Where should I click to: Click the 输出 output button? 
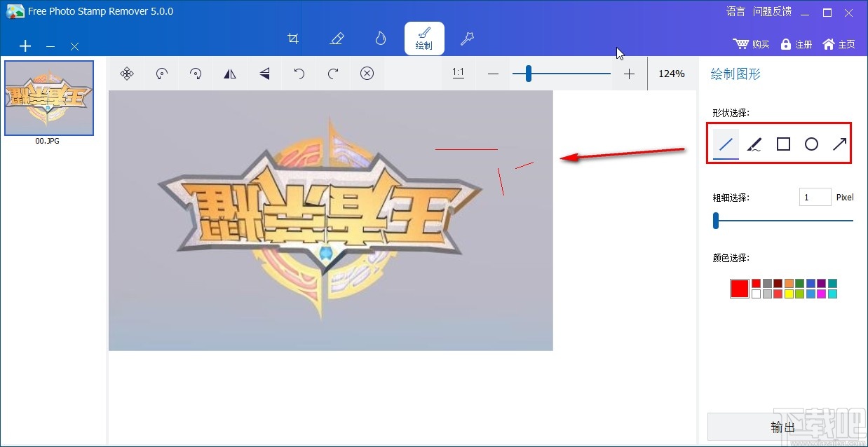pyautogui.click(x=783, y=426)
